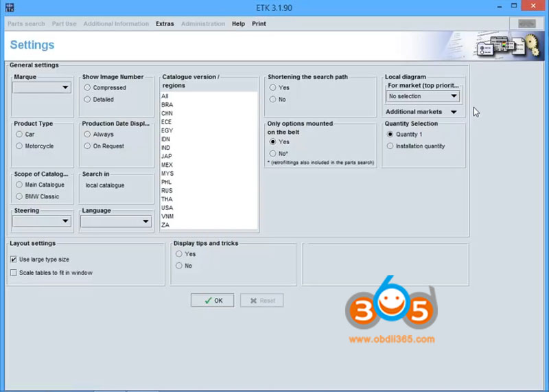Viewport: 549px width, 392px height.
Task: Click the Settings gear cards graphic in header
Action: point(508,45)
